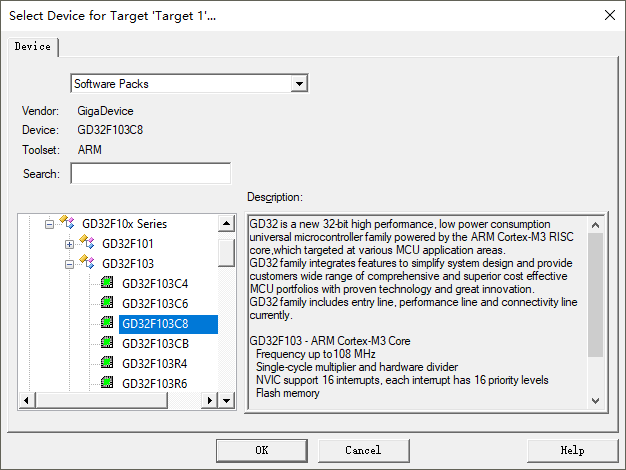Select the GD32F103 tree label
This screenshot has width=626, height=470.
tap(128, 264)
